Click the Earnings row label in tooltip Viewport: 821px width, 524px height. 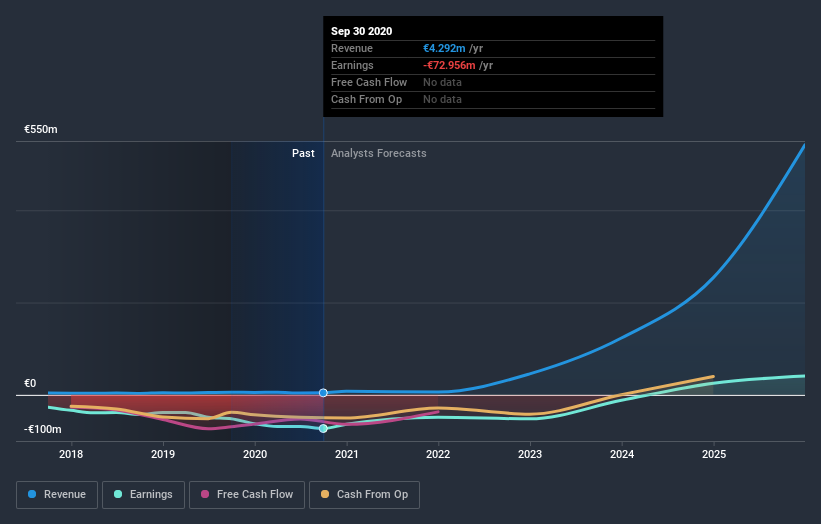coord(352,65)
